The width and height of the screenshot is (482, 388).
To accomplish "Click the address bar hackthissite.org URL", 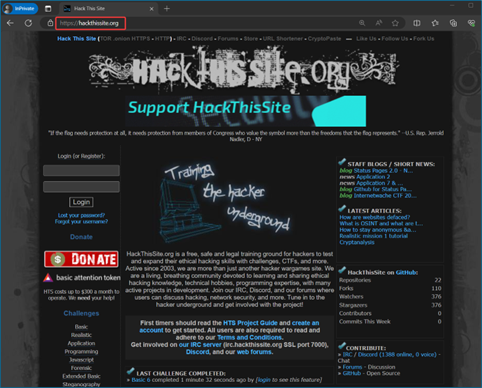I will click(89, 23).
